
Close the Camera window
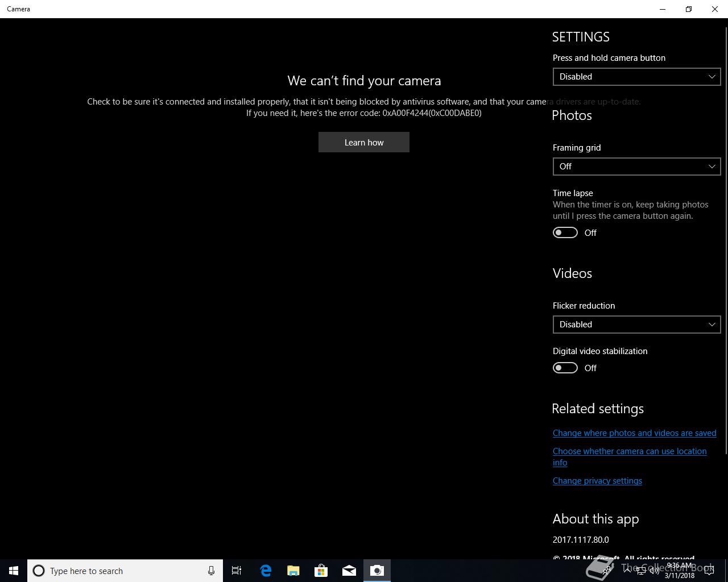[715, 9]
